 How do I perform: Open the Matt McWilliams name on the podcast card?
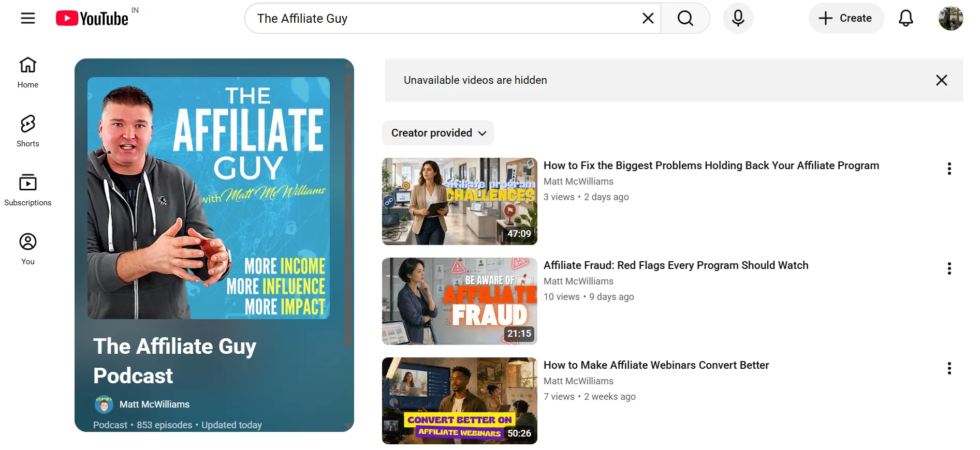[154, 404]
